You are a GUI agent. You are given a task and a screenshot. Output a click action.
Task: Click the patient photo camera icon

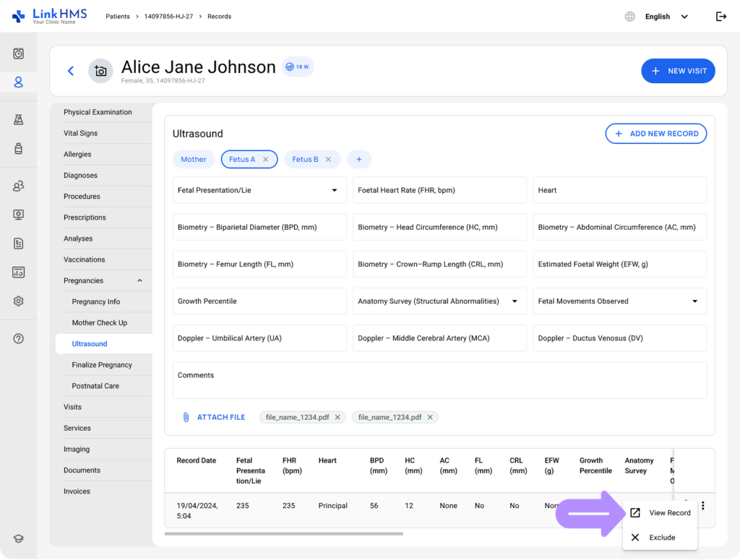point(100,71)
